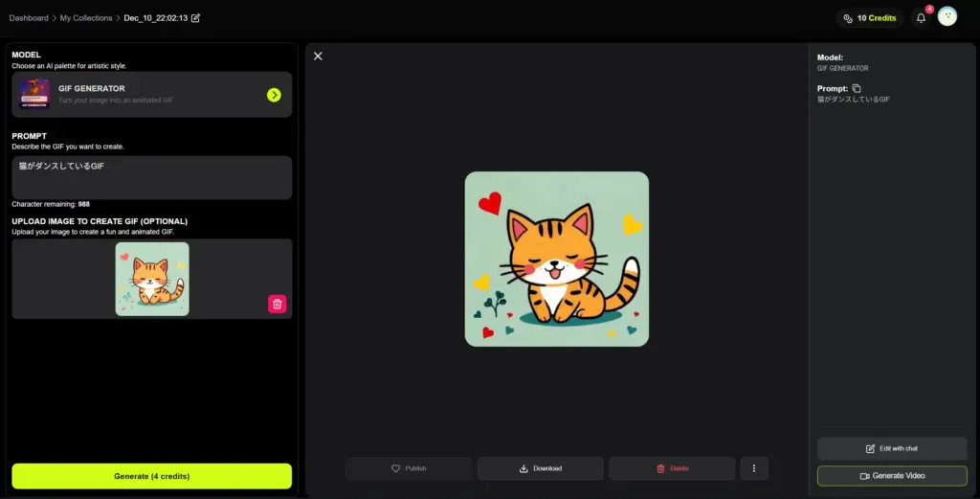The width and height of the screenshot is (980, 499).
Task: Open notifications bell icon
Action: click(921, 18)
